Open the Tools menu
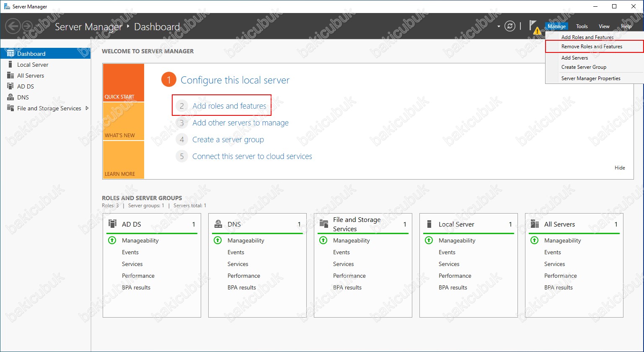Viewport: 644px width, 352px height. pos(582,26)
